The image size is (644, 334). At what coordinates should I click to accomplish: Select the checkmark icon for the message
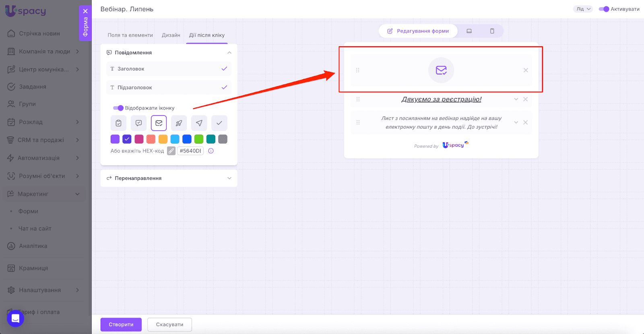tap(219, 123)
